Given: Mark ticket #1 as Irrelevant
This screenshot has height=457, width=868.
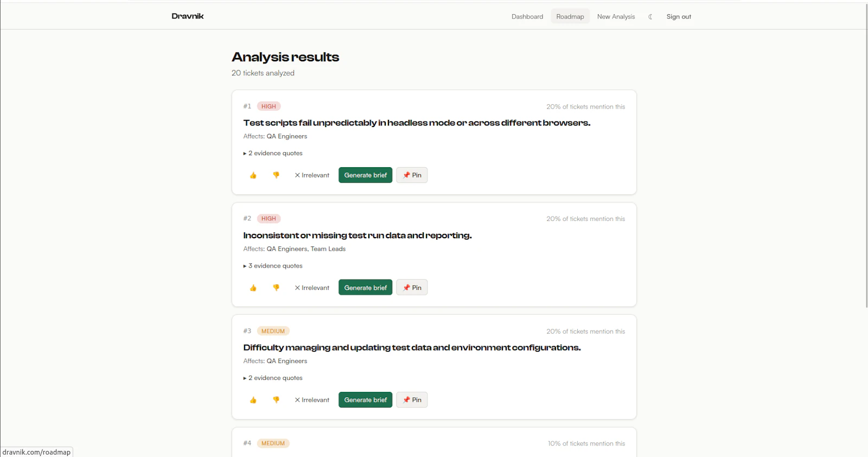Looking at the screenshot, I should coord(311,175).
